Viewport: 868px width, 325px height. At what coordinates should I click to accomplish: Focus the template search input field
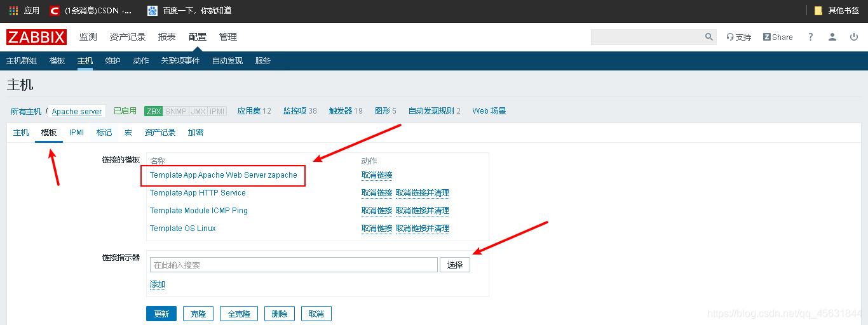point(294,265)
